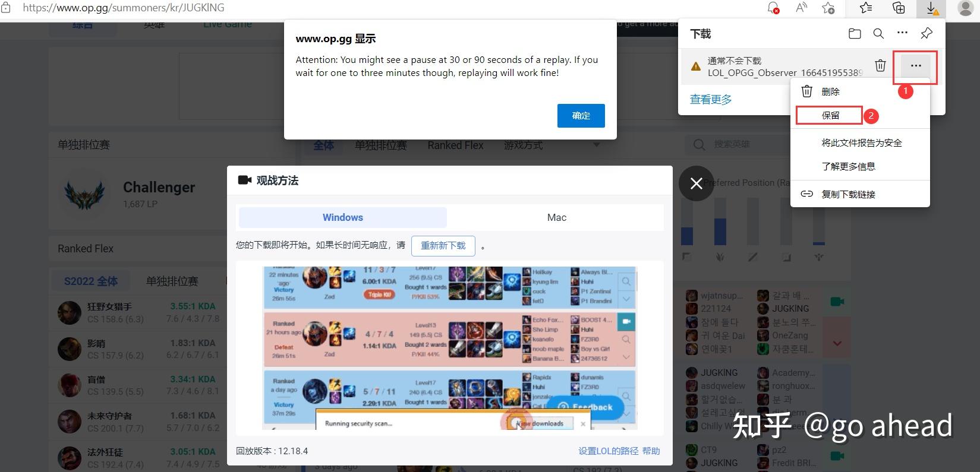Image resolution: width=980 pixels, height=472 pixels.
Task: Toggle the browser downloads icon
Action: tap(932, 8)
